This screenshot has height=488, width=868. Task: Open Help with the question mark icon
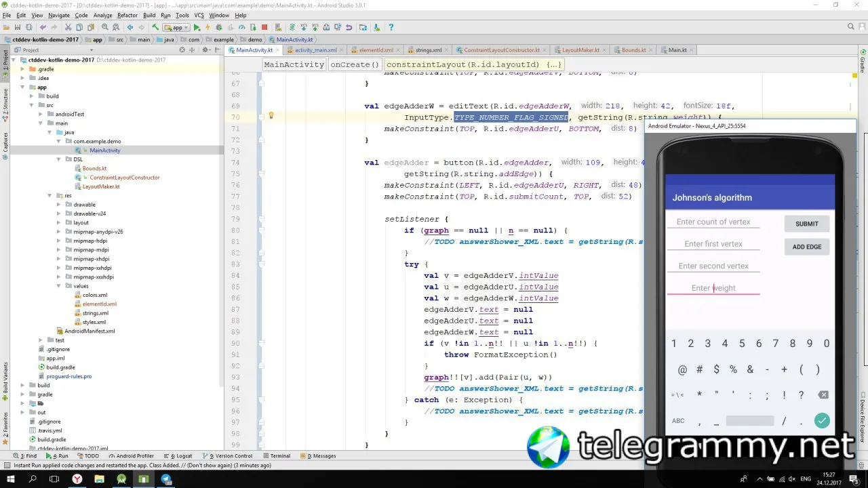(391, 28)
